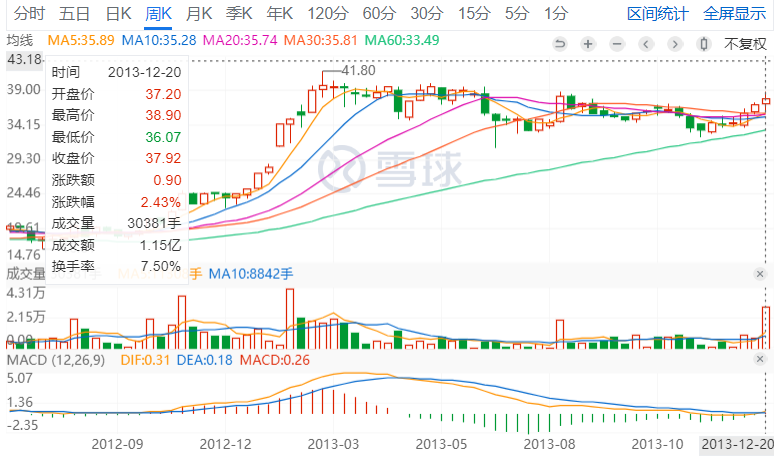
Task: Zoom out with the minus icon
Action: (x=617, y=44)
